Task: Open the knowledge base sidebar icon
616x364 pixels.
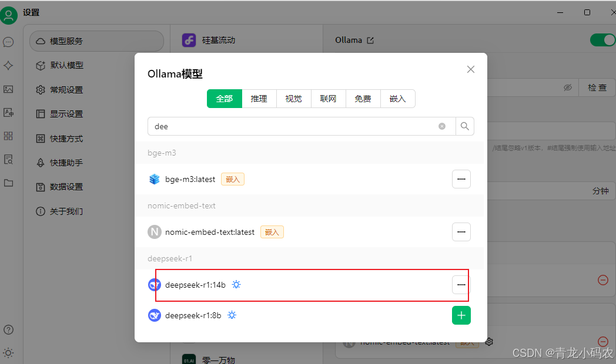Action: [8, 159]
